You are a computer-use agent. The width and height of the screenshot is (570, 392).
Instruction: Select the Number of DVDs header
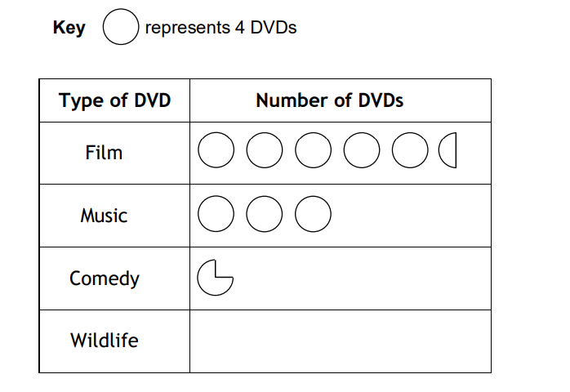point(330,100)
